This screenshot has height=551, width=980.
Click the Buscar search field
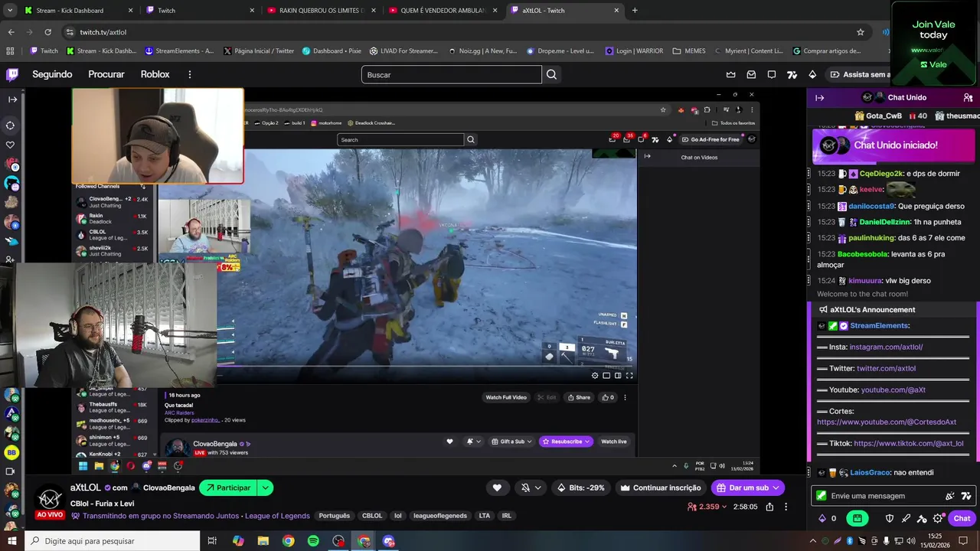(x=452, y=74)
